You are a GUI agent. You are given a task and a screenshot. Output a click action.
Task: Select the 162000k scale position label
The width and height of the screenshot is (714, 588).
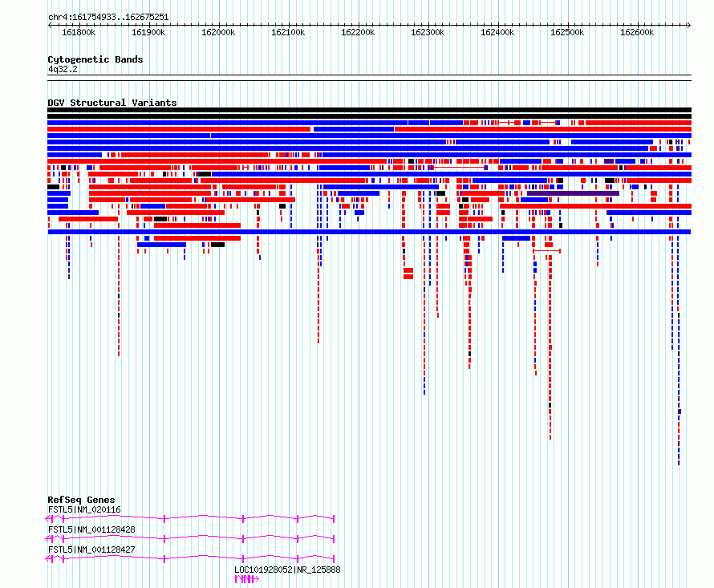click(218, 33)
